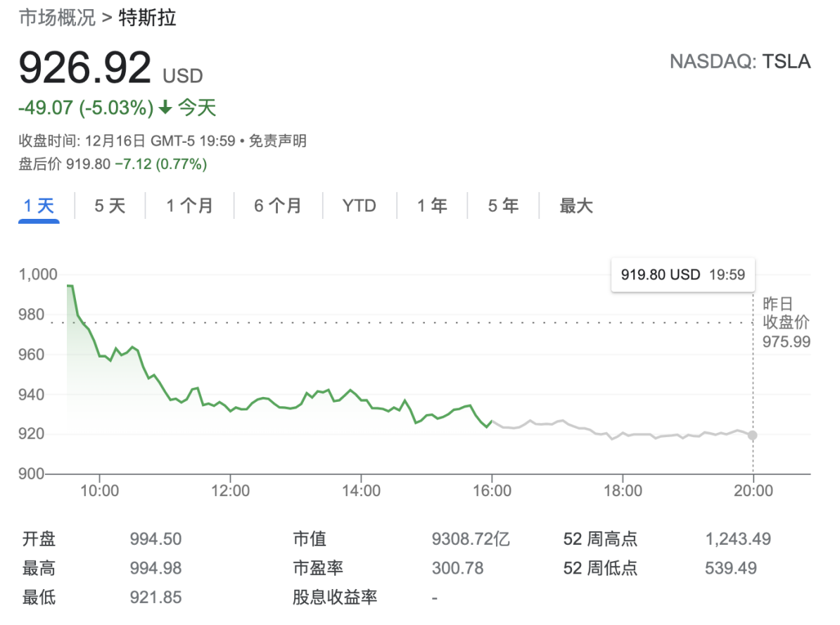Screen dimensions: 840x625
Task: Open the 1 年 chart tab
Action: (x=432, y=206)
